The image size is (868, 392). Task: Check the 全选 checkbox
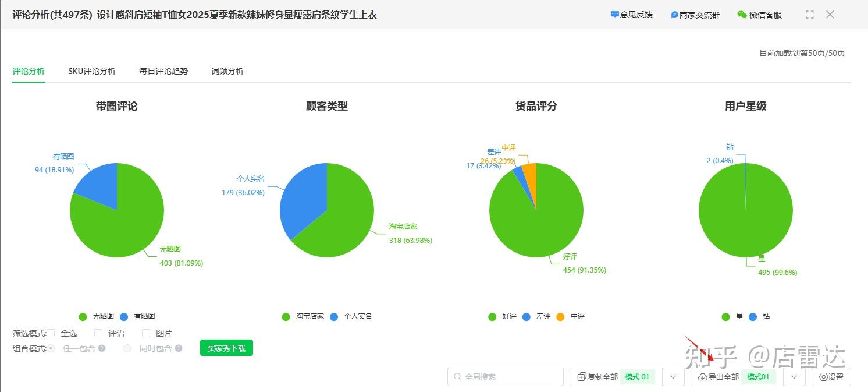(51, 333)
